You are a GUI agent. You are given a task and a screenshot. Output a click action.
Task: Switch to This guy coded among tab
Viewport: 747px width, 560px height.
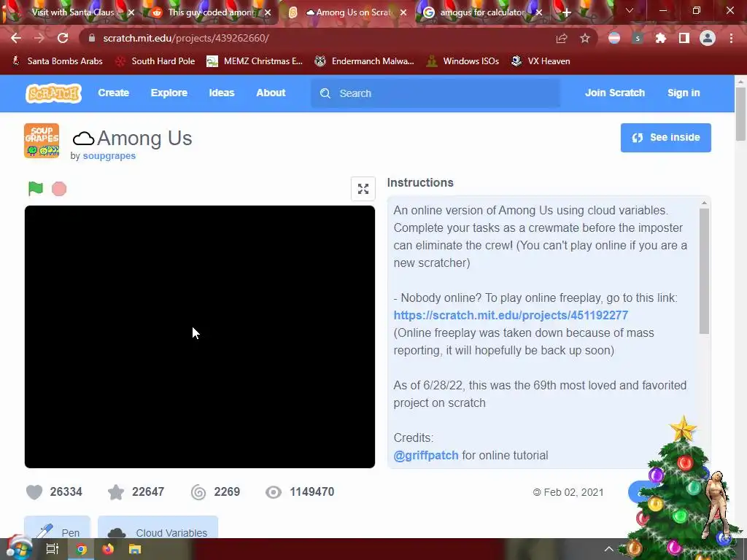[x=212, y=12]
